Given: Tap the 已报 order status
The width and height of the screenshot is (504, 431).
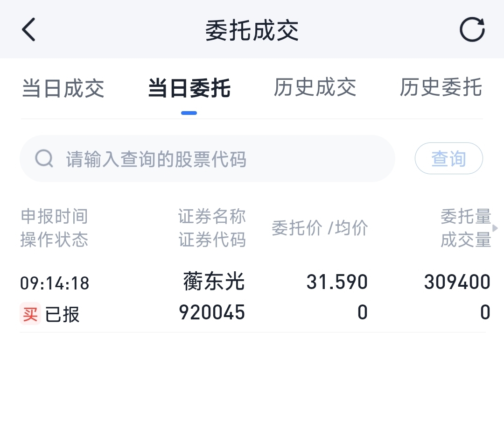Looking at the screenshot, I should coord(63,314).
